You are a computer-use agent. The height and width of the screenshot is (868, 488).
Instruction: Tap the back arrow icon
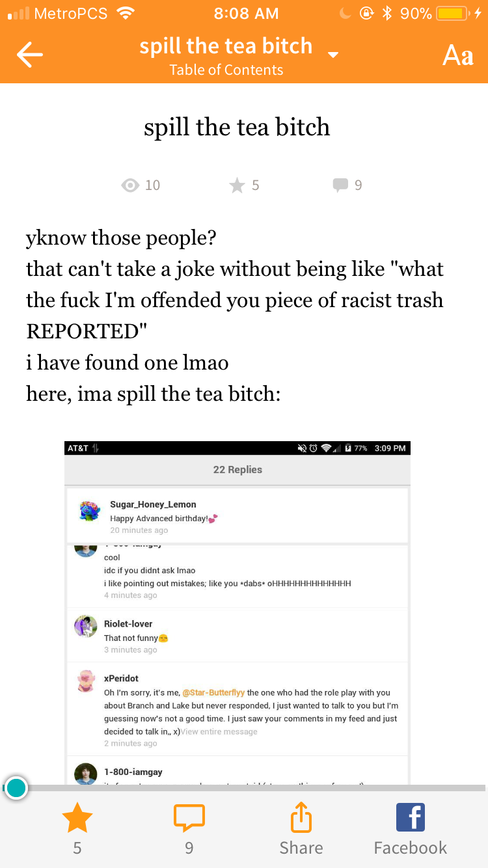30,56
